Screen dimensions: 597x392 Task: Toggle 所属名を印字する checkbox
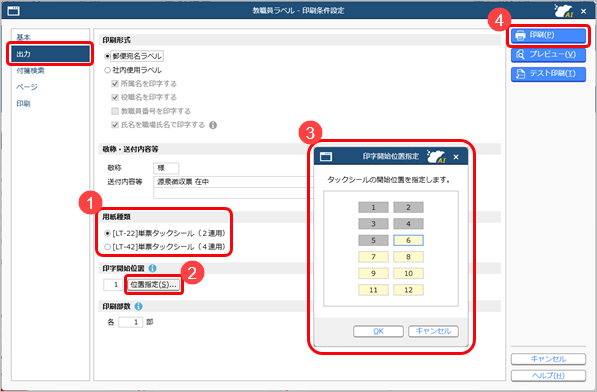115,84
